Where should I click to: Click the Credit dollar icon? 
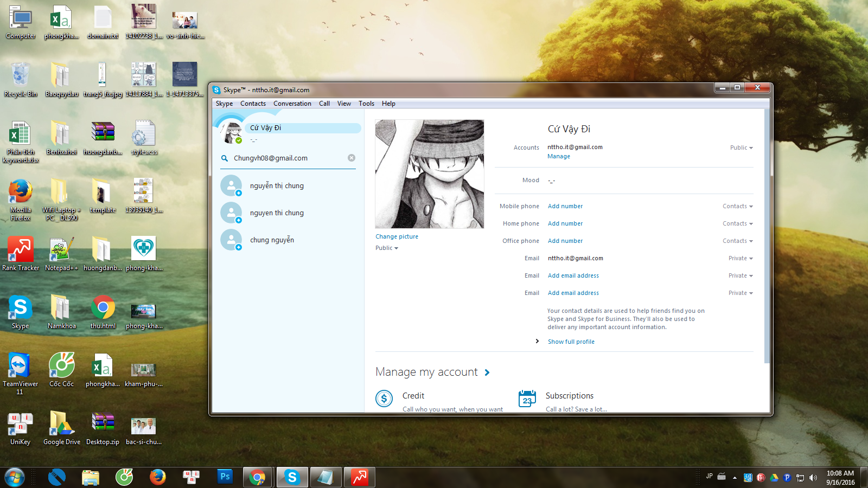384,399
